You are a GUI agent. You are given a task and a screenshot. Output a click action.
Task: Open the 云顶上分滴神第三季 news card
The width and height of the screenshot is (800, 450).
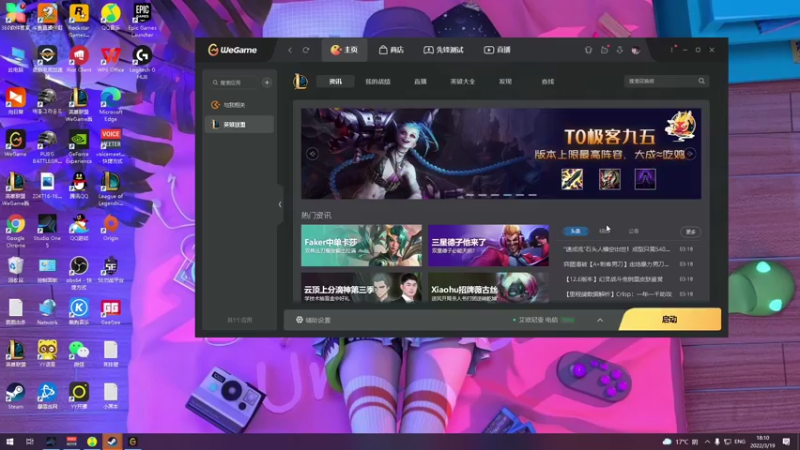[x=361, y=287]
